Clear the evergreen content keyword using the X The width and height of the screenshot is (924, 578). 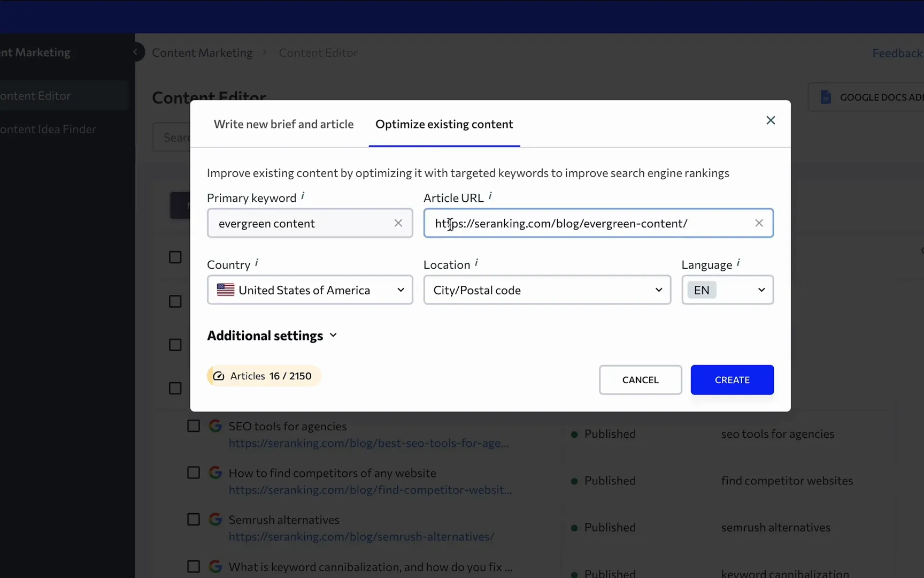coord(398,223)
